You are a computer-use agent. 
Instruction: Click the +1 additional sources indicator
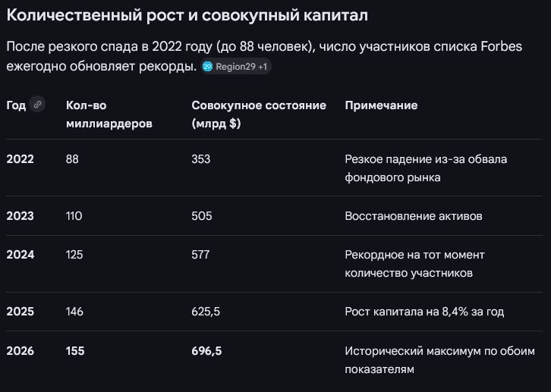click(x=263, y=66)
